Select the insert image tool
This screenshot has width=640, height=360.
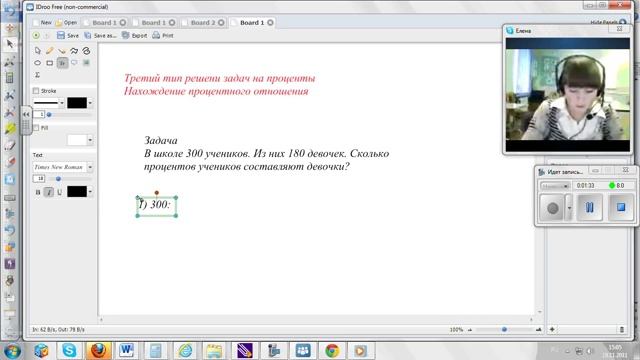(86, 63)
